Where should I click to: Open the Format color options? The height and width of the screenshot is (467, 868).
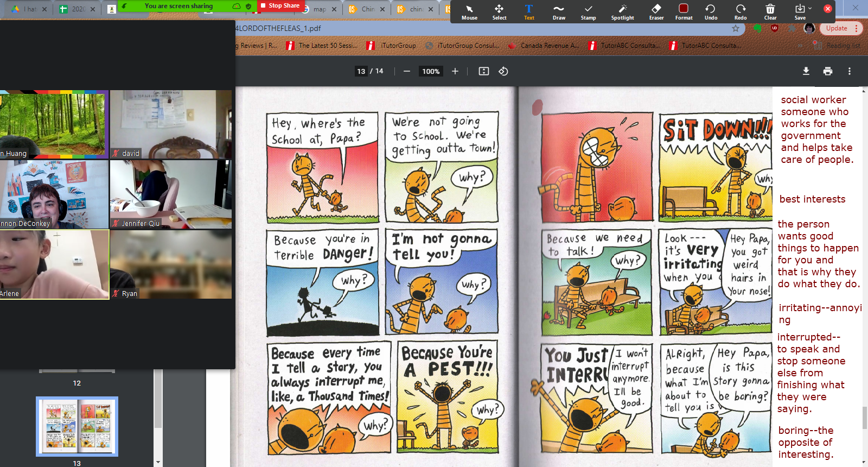point(684,11)
